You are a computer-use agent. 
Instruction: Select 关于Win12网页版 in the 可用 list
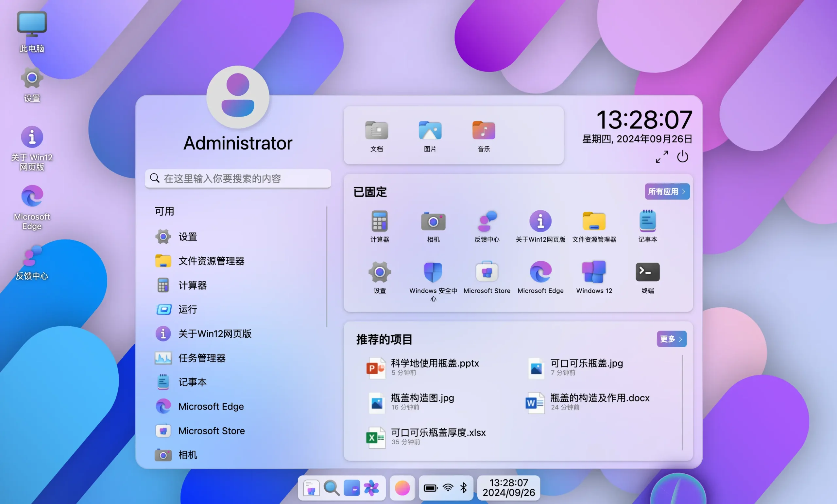(x=238, y=333)
